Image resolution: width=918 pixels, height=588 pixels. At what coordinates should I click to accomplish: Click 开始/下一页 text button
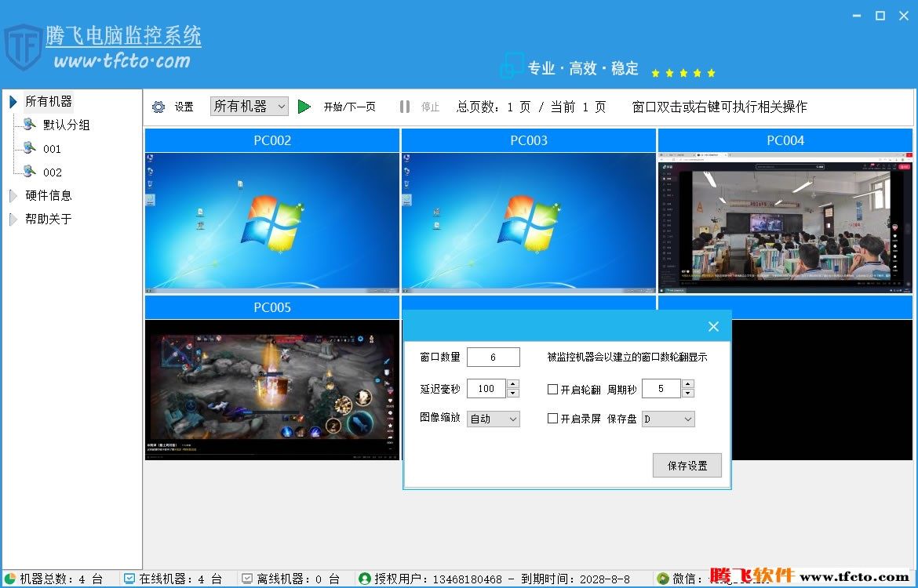(x=349, y=107)
